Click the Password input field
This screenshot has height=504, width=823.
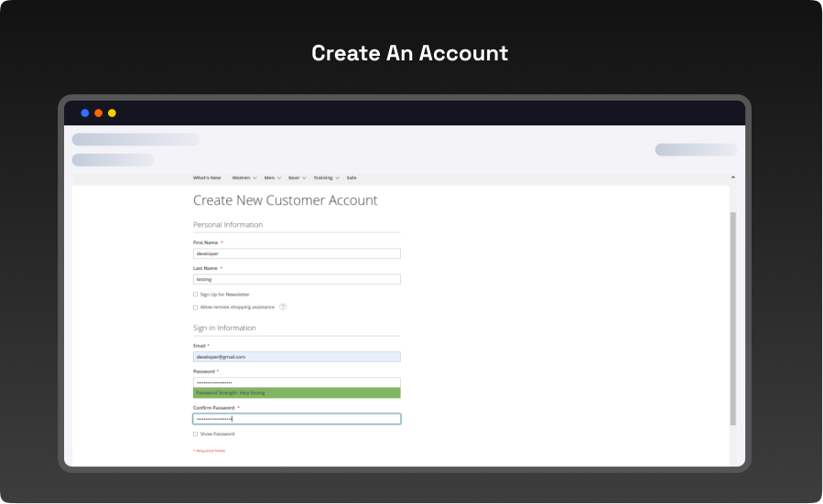297,382
